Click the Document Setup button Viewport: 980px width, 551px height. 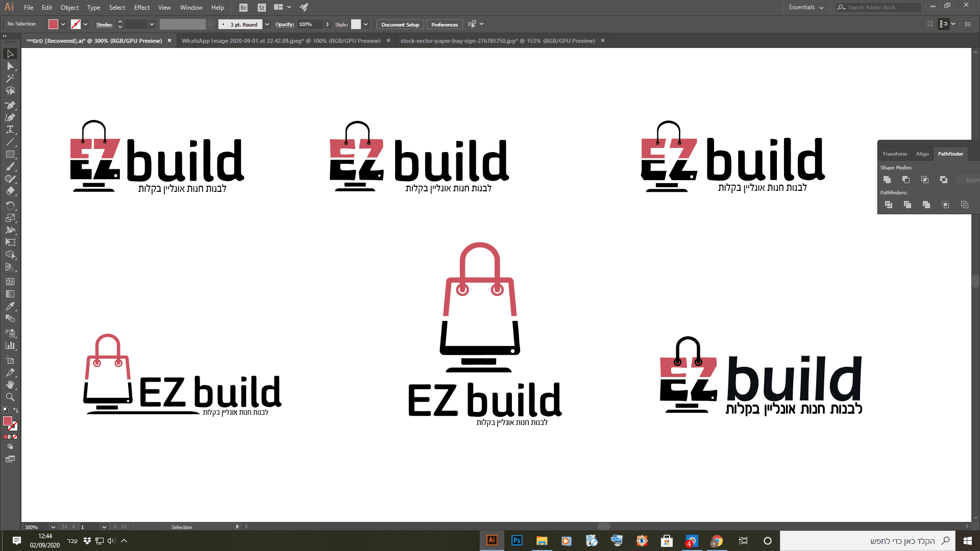click(x=400, y=24)
